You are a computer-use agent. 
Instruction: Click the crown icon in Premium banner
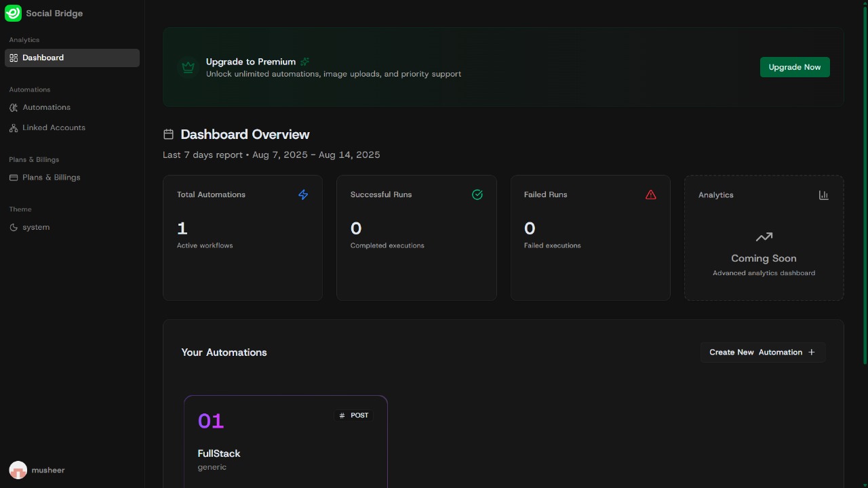(x=189, y=67)
